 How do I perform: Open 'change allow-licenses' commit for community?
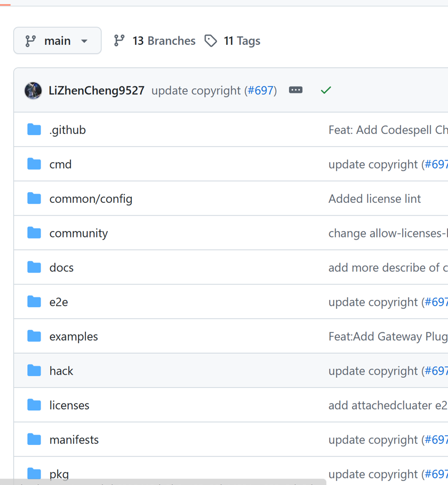coord(388,233)
